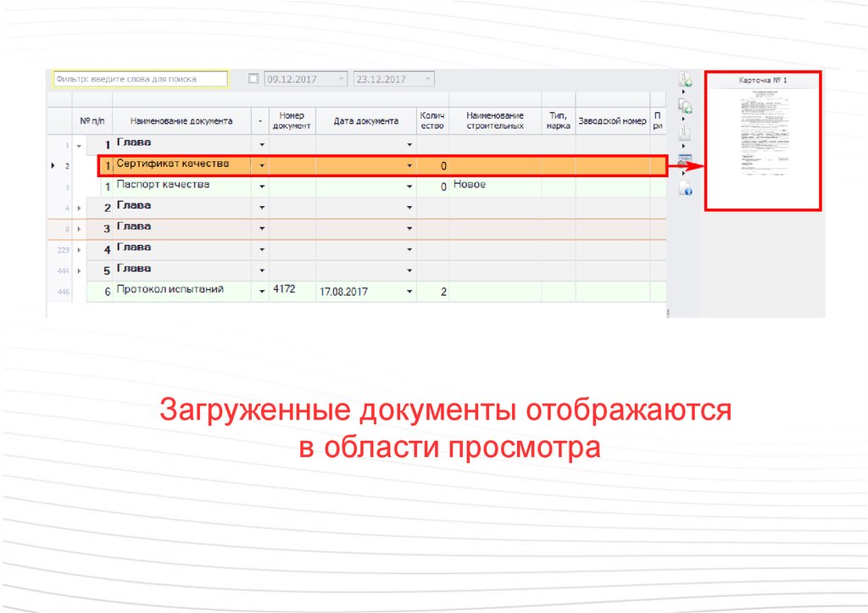868x613 pixels.
Task: Expand the Глава 5 tree row
Action: [80, 271]
